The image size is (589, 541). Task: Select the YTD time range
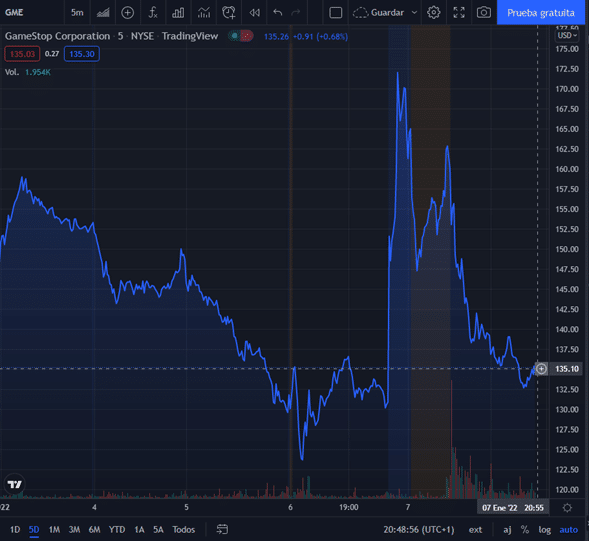pos(117,529)
